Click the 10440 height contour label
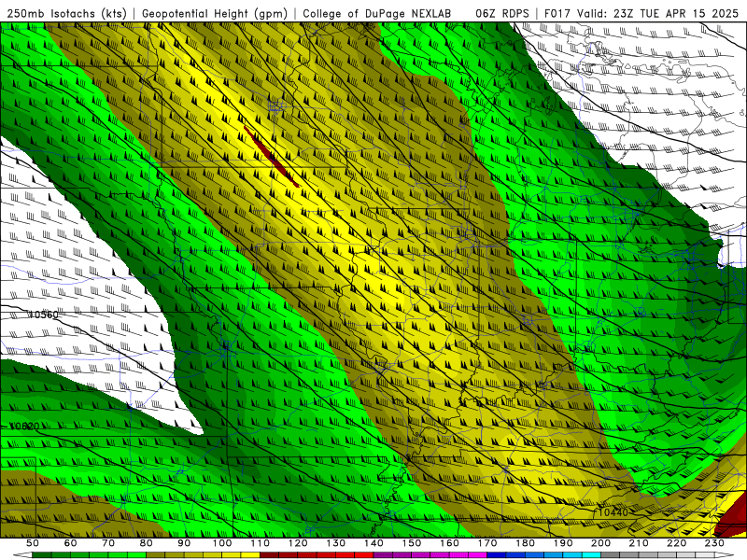This screenshot has width=747, height=560. 613,512
